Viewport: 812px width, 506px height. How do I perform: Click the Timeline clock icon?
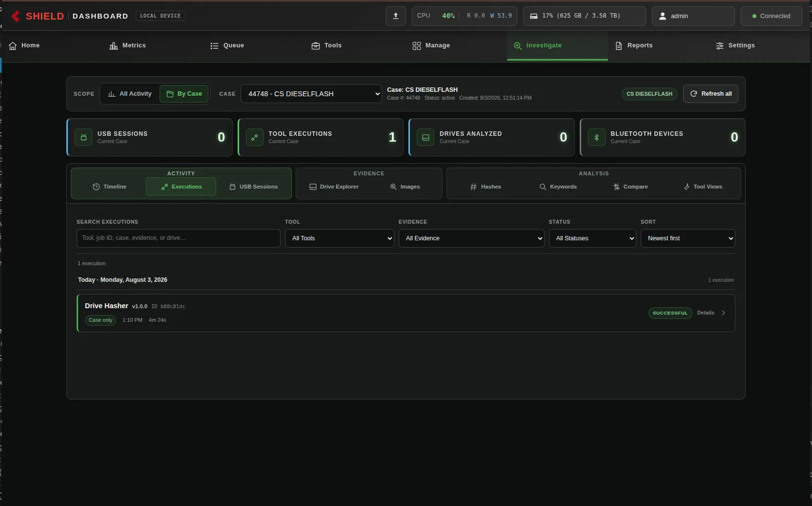(96, 187)
